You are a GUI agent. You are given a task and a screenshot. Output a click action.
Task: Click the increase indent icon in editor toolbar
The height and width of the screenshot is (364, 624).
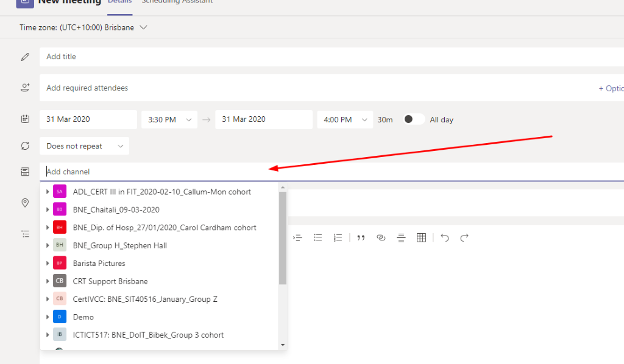click(297, 237)
